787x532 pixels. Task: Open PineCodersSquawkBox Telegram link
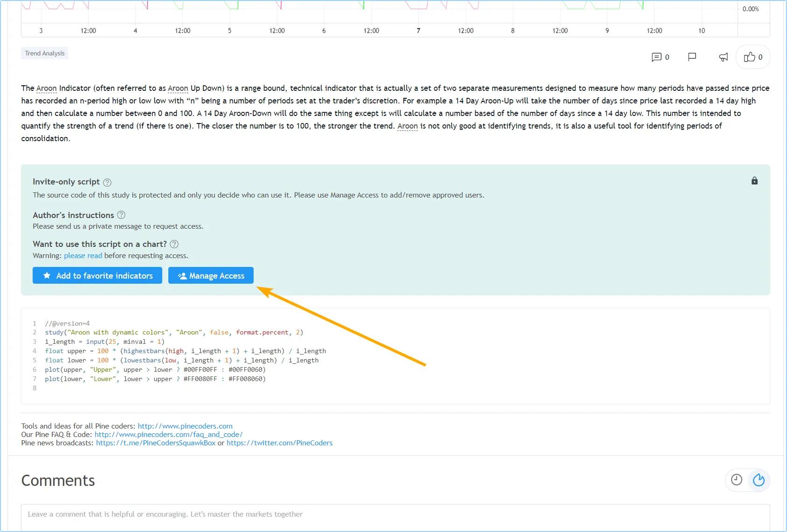(x=156, y=443)
